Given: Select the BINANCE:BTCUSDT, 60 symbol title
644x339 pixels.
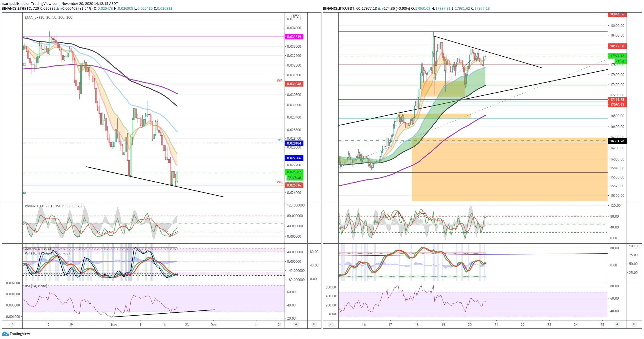Looking at the screenshot, I should pyautogui.click(x=341, y=9).
